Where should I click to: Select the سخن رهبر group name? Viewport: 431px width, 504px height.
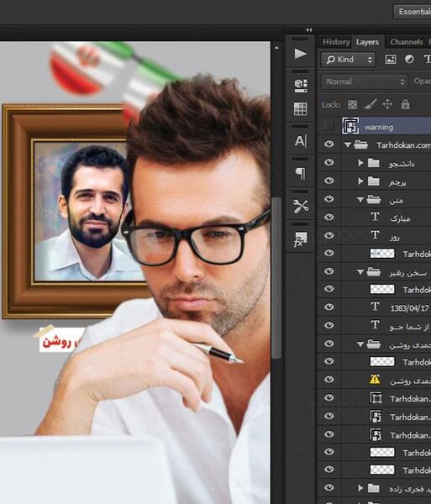tap(408, 273)
